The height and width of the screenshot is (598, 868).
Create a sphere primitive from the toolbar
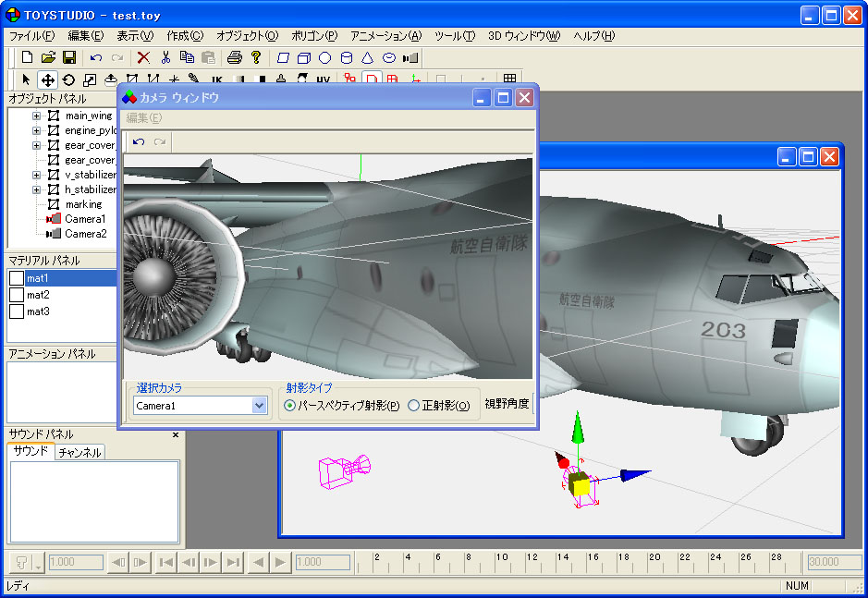coord(325,57)
